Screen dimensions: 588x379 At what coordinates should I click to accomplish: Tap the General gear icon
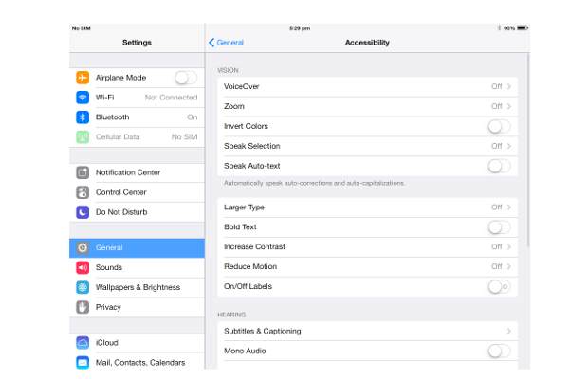(83, 247)
